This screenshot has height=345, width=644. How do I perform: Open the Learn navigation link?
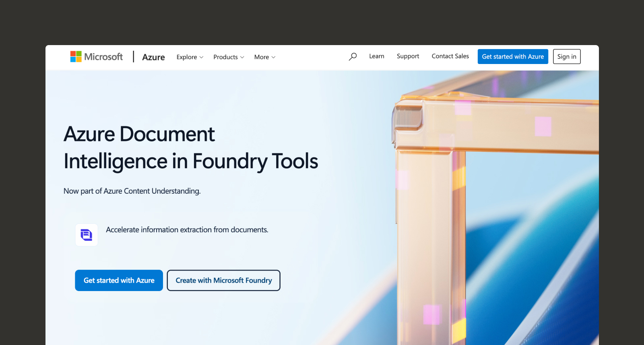pyautogui.click(x=377, y=56)
